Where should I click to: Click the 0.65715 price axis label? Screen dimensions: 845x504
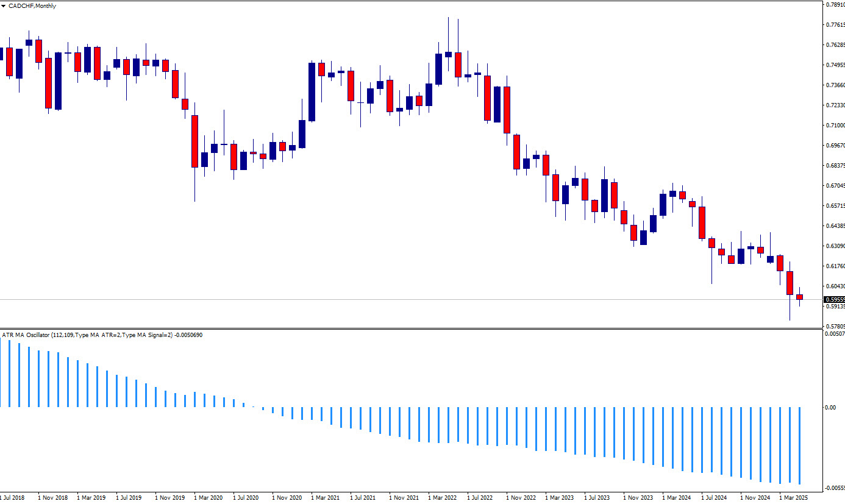[x=834, y=206]
